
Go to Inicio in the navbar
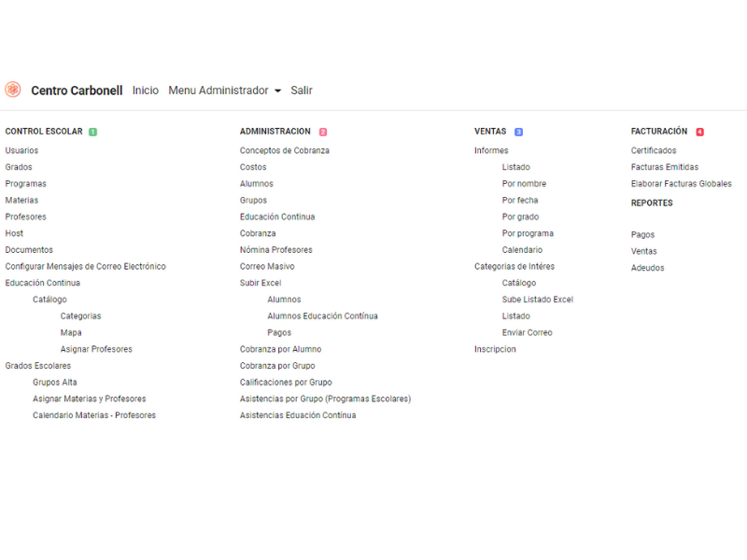(146, 91)
